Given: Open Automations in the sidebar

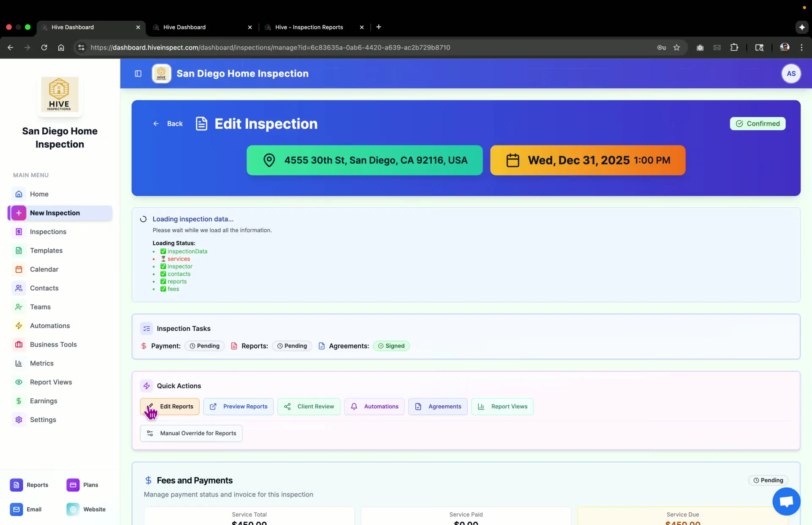Looking at the screenshot, I should tap(49, 326).
